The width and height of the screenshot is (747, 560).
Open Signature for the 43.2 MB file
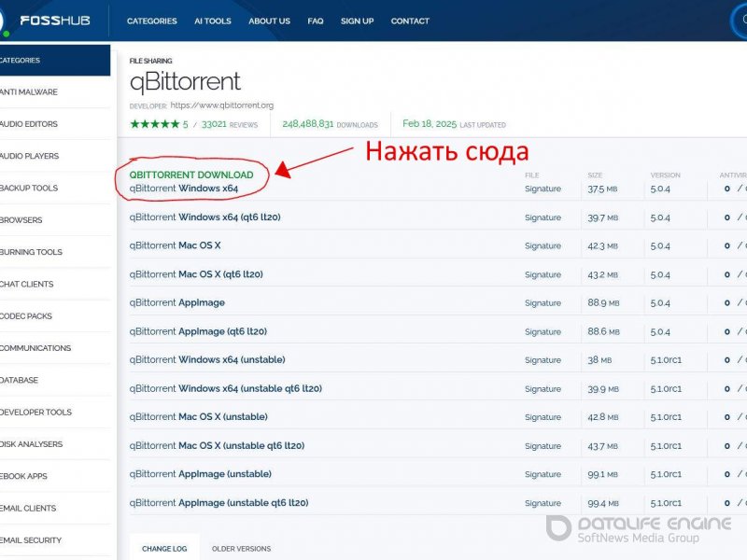(x=543, y=274)
